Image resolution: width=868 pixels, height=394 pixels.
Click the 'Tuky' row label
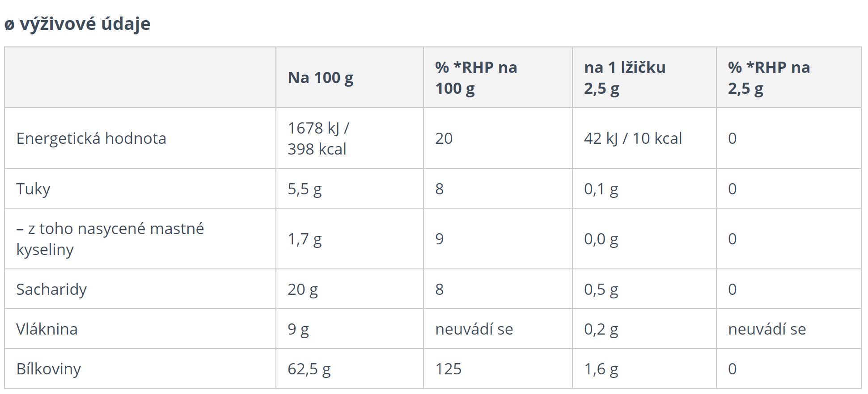(34, 189)
